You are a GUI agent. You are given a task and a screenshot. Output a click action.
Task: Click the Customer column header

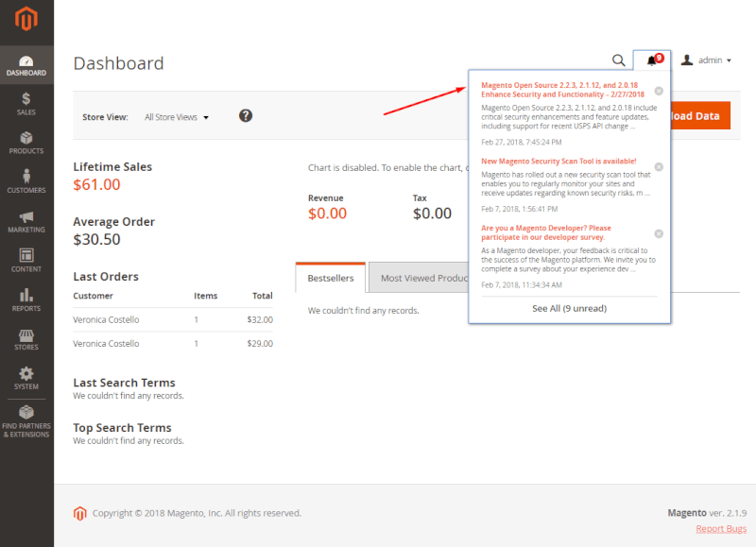pos(93,296)
